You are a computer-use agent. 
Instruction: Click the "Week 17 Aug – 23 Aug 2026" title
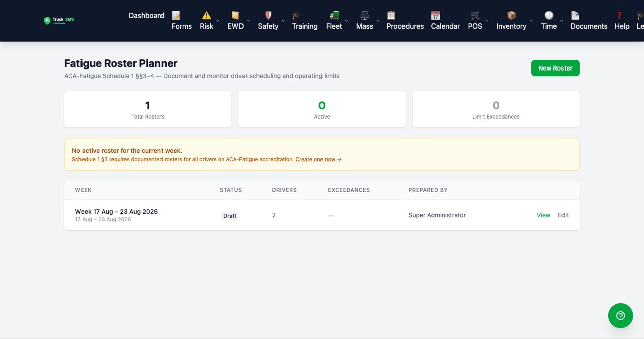(x=117, y=212)
